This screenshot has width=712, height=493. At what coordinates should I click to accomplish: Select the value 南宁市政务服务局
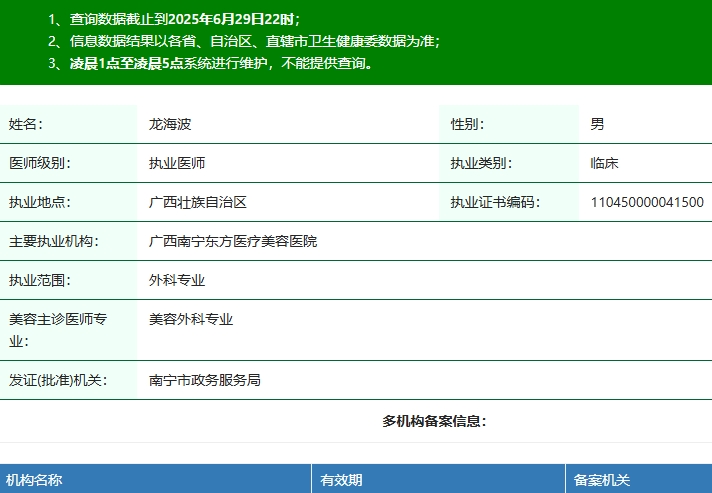coord(205,380)
